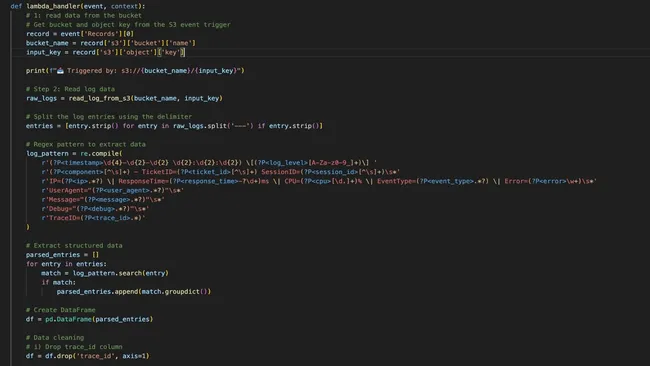
Task: Click the regex line with 'TraceID='
Action: pos(93,218)
